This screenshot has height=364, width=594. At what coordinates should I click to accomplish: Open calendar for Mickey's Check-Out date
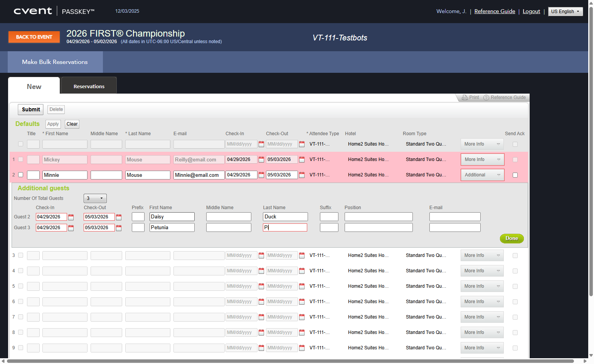(x=302, y=159)
